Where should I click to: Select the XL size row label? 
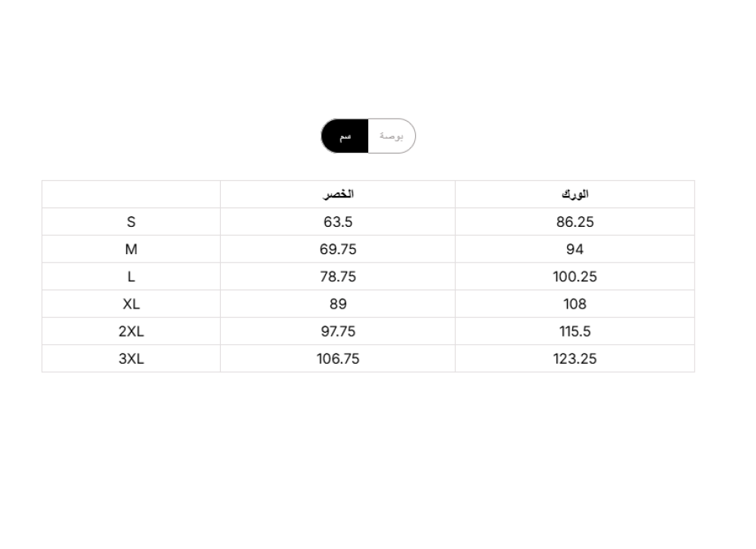pos(132,304)
